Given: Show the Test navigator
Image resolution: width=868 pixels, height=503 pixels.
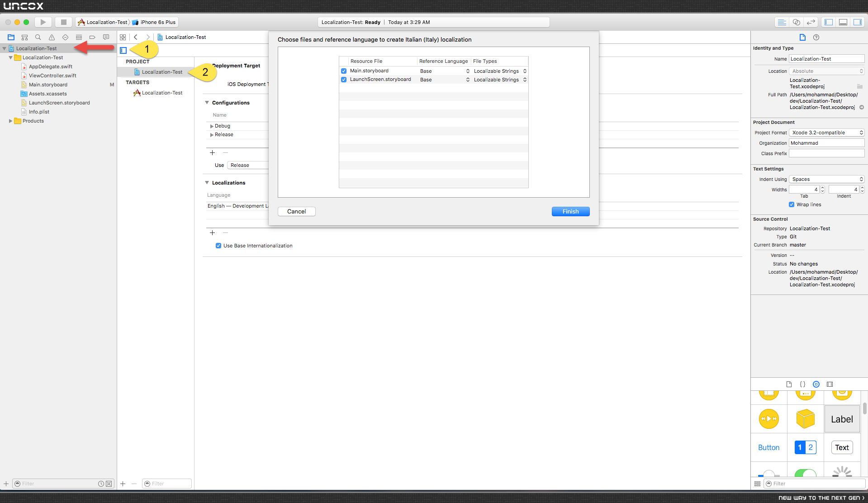Looking at the screenshot, I should (x=65, y=37).
